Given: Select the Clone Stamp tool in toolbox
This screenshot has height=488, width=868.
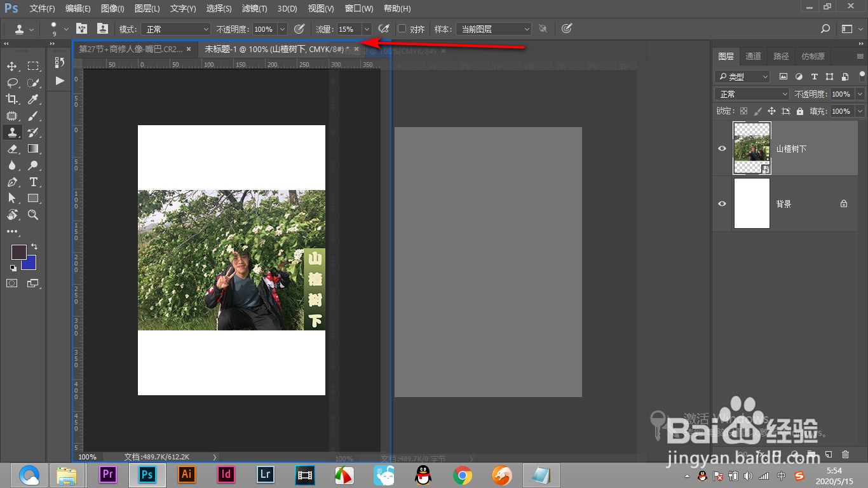Looking at the screenshot, I should click(12, 132).
